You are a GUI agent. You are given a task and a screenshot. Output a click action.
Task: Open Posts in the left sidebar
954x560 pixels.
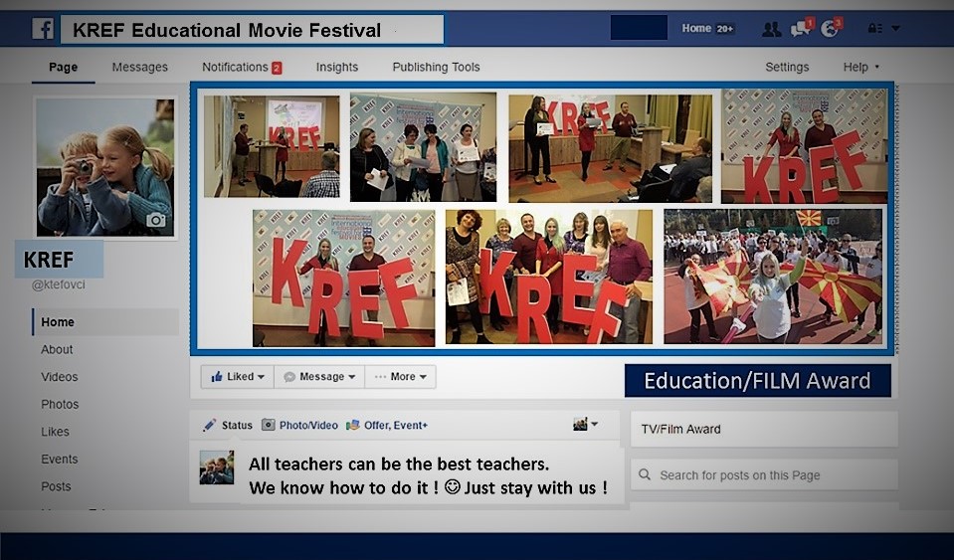56,486
